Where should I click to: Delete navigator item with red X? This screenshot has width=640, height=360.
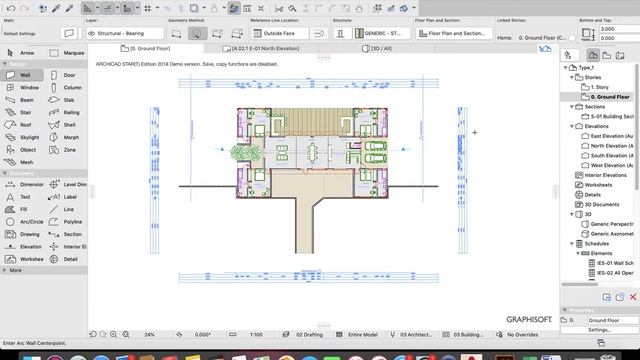[x=633, y=297]
